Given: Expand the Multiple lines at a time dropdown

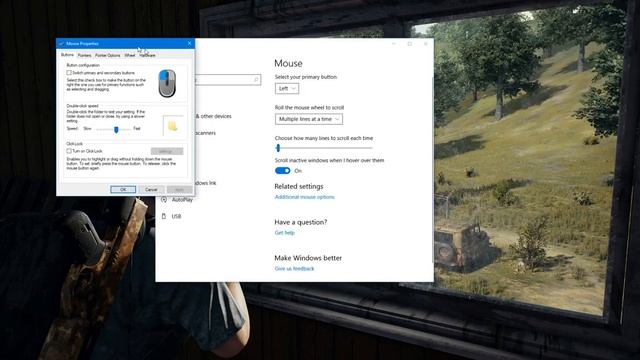Looking at the screenshot, I should pyautogui.click(x=309, y=119).
